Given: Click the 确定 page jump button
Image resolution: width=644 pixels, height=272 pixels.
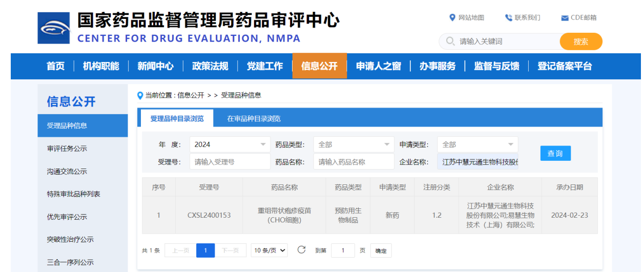Looking at the screenshot, I should click(x=381, y=251).
